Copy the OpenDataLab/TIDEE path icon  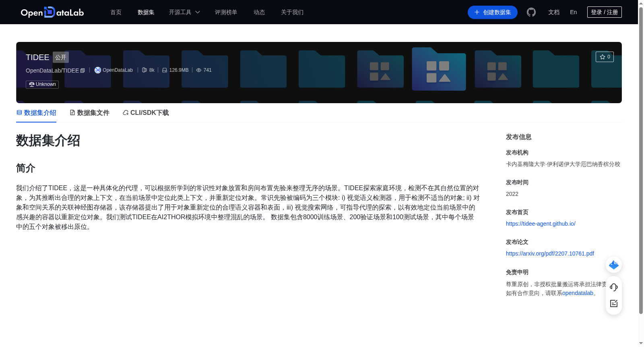tap(83, 71)
